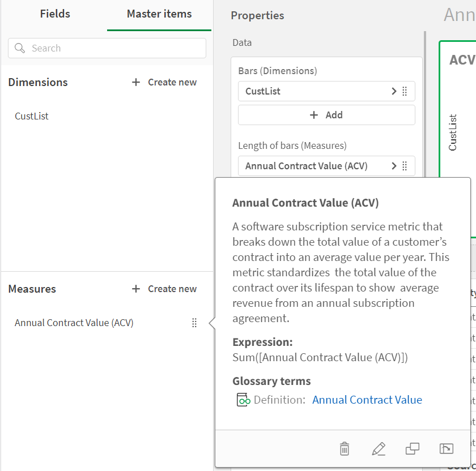Create new master measure
This screenshot has width=476, height=471.
point(164,289)
